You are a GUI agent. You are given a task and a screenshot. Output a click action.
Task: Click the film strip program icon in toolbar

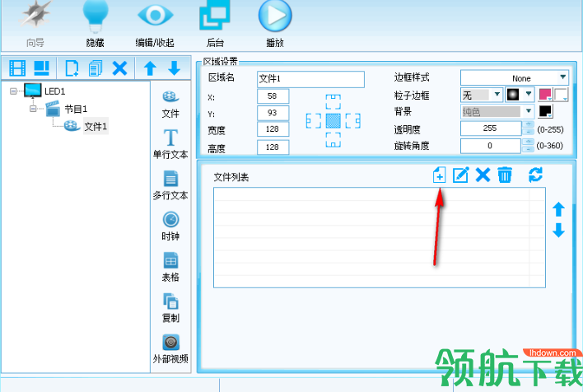click(17, 68)
